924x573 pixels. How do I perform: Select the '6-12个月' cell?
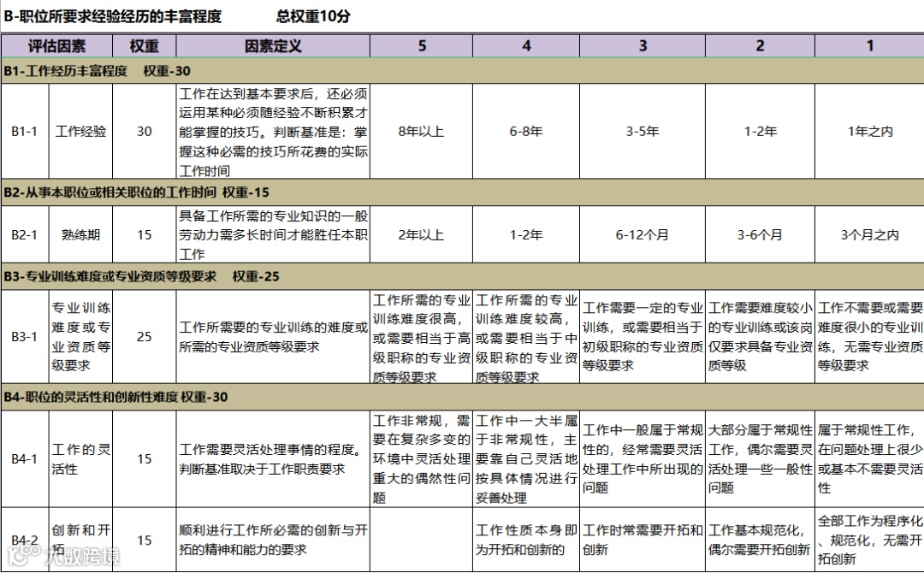coord(643,234)
